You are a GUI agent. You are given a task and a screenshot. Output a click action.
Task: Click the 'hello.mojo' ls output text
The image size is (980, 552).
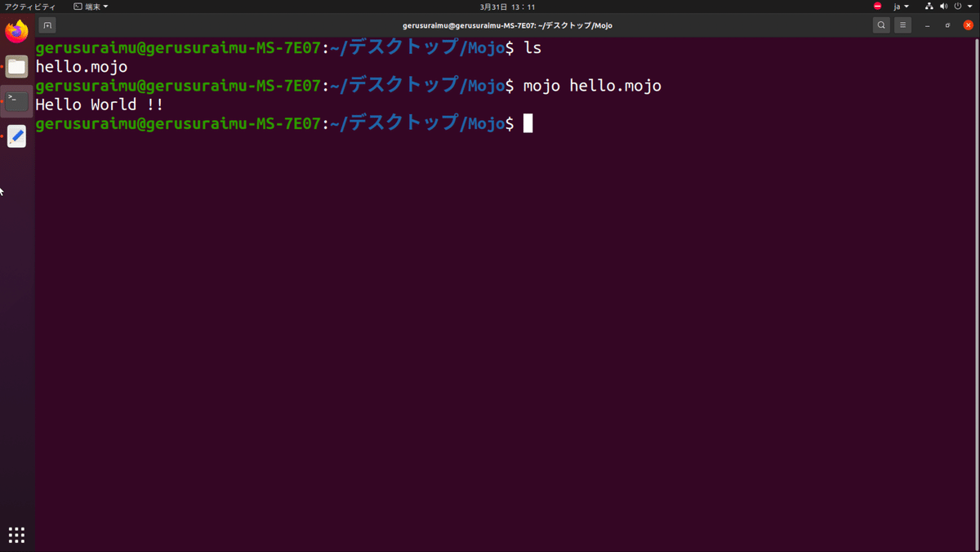[x=82, y=67]
